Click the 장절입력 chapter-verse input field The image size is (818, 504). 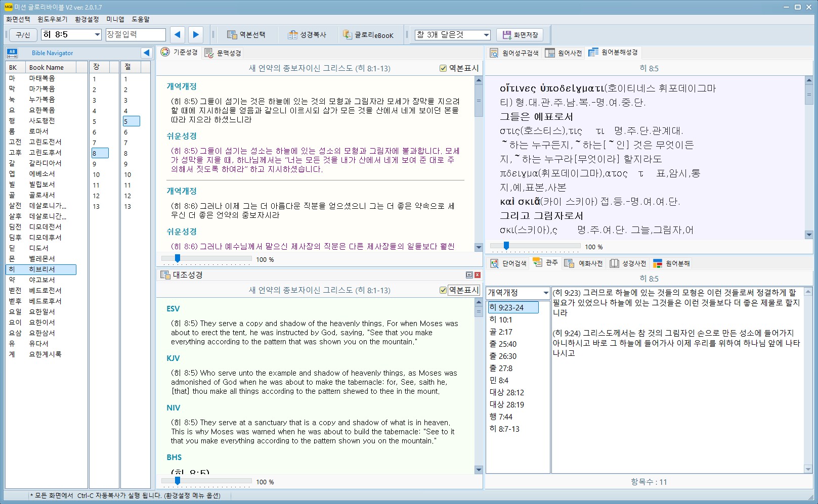tap(136, 34)
